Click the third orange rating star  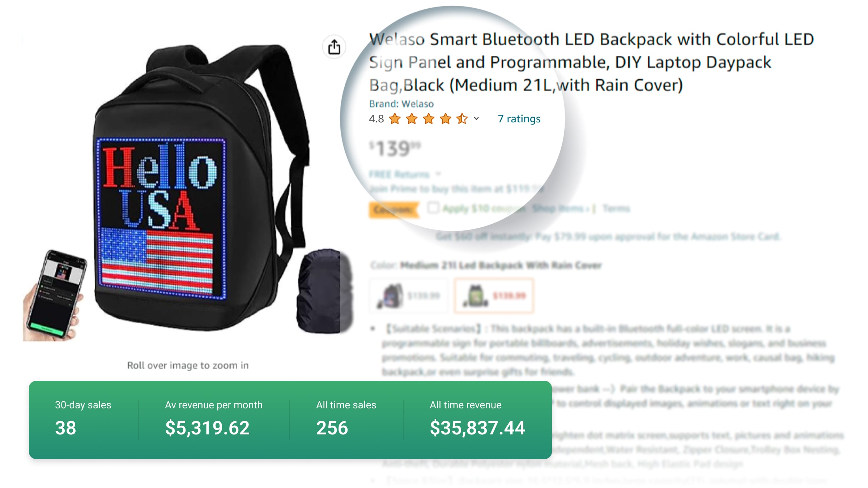[x=429, y=119]
